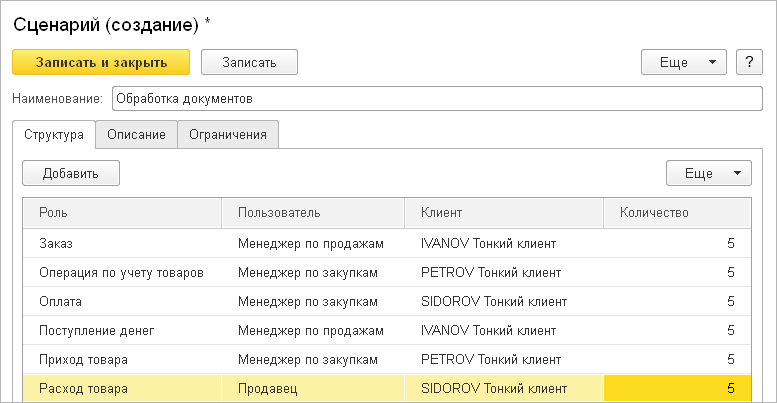Open the 'Ограничения' tab
Viewport: 777px width, 403px height.
[x=228, y=135]
